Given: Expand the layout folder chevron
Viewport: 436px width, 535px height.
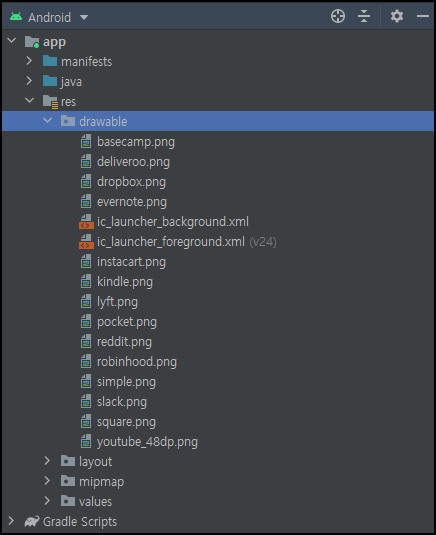Looking at the screenshot, I should click(x=47, y=461).
